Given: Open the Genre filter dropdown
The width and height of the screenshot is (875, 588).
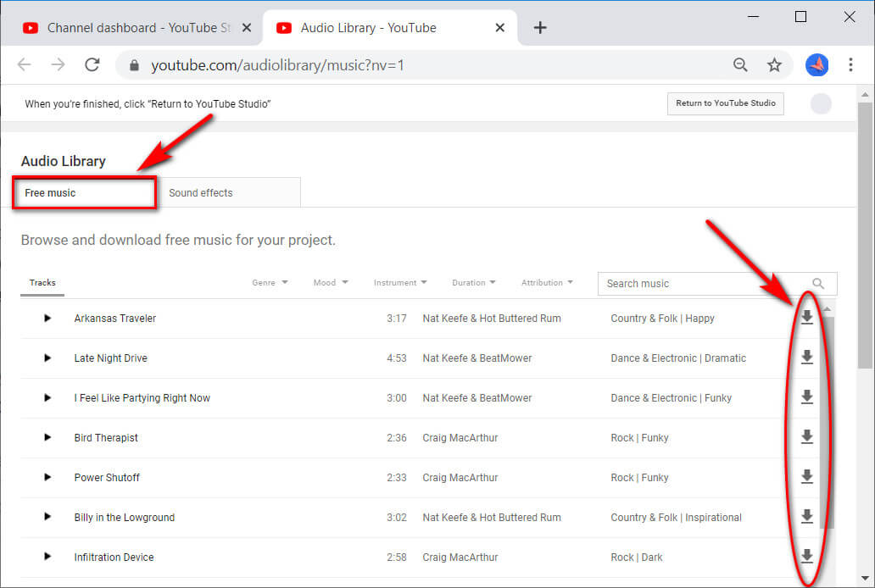Looking at the screenshot, I should (270, 282).
